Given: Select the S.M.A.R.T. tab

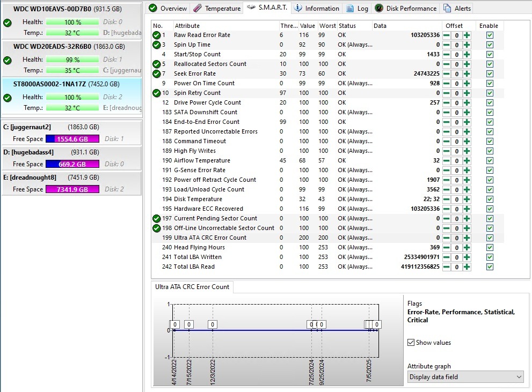Looking at the screenshot, I should (267, 8).
